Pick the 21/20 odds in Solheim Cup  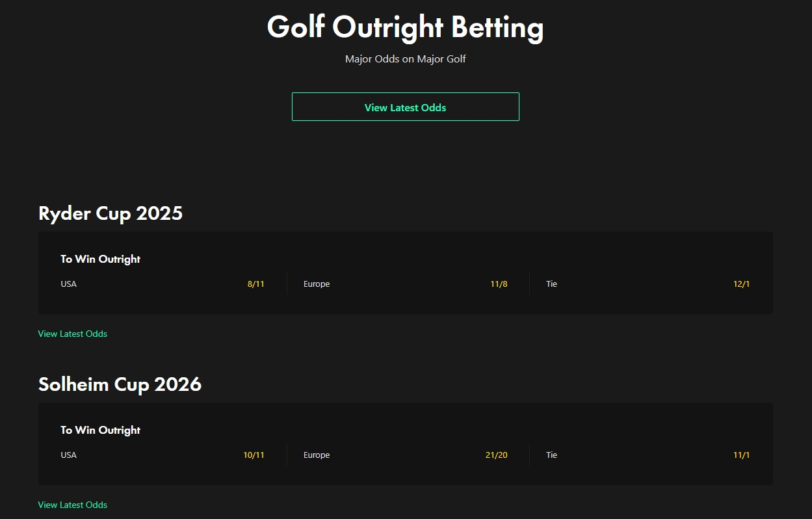click(496, 455)
